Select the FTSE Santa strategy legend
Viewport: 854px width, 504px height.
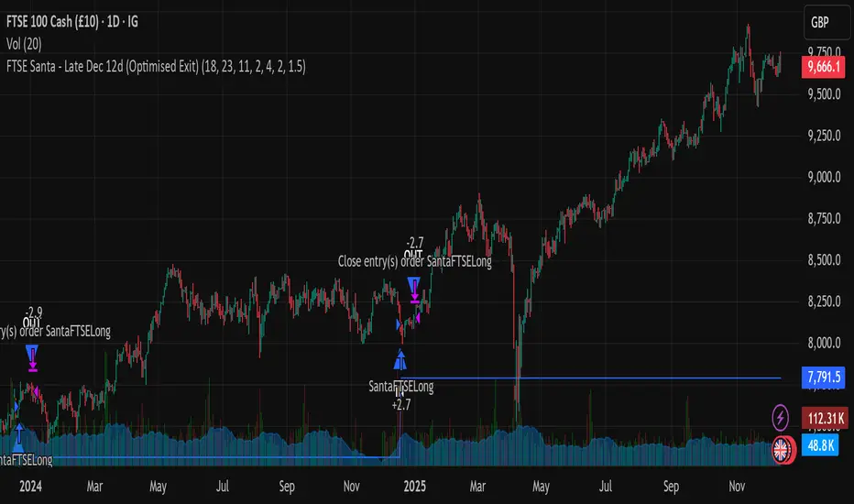[156, 67]
